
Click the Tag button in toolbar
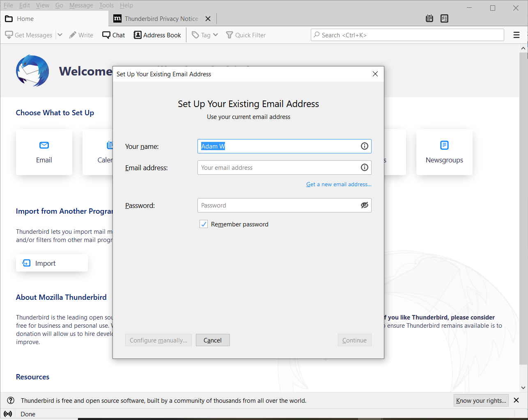[x=201, y=35]
